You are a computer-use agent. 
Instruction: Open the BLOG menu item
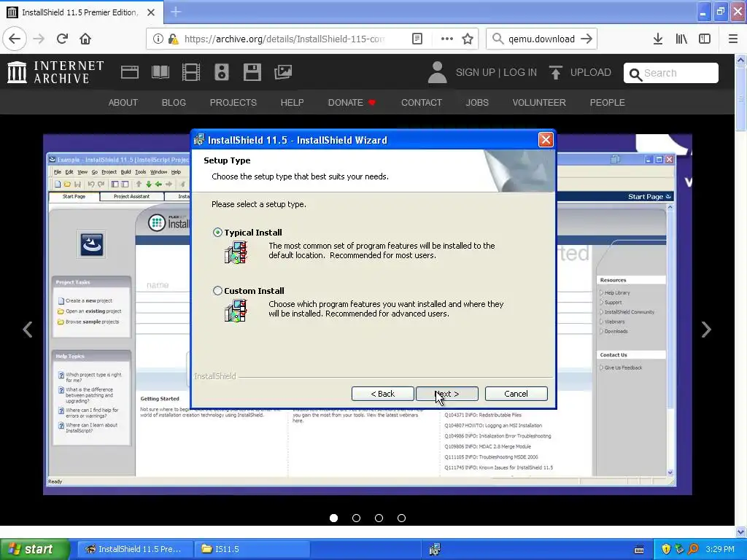coord(174,102)
